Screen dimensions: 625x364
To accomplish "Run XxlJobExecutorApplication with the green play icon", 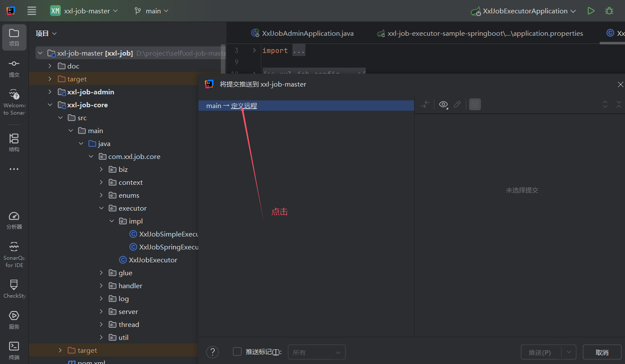I will [591, 11].
